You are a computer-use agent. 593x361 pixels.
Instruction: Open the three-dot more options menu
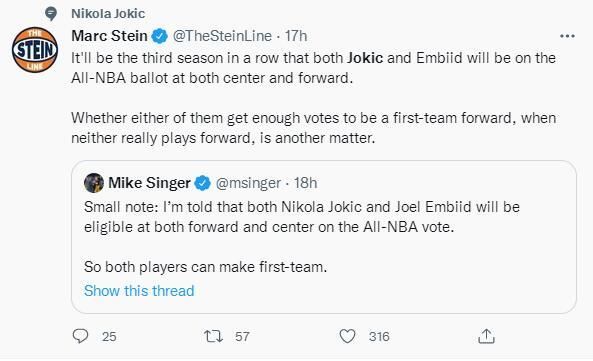click(x=567, y=36)
